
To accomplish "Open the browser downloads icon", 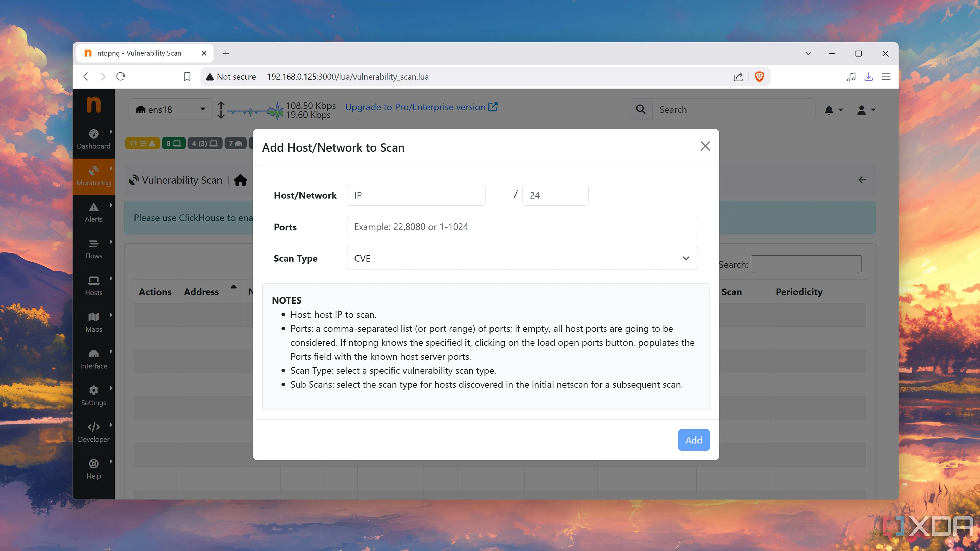I will click(x=868, y=77).
